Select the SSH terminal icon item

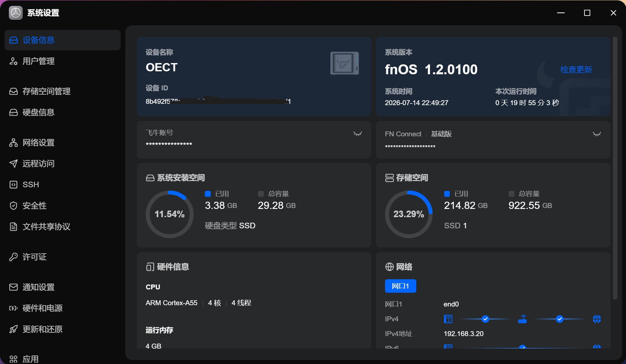pyautogui.click(x=62, y=185)
